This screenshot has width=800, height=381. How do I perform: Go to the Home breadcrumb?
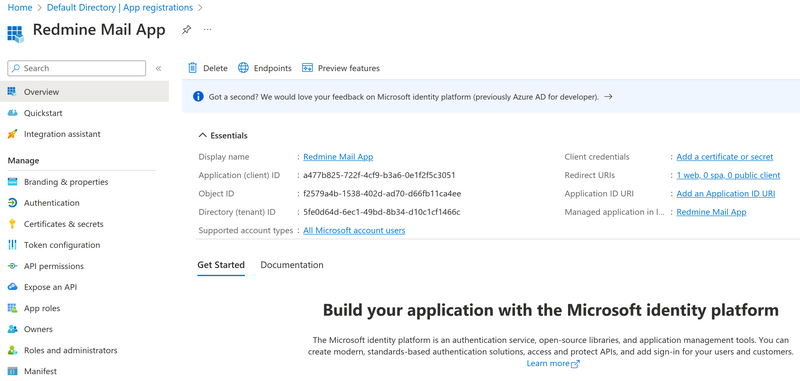click(19, 8)
